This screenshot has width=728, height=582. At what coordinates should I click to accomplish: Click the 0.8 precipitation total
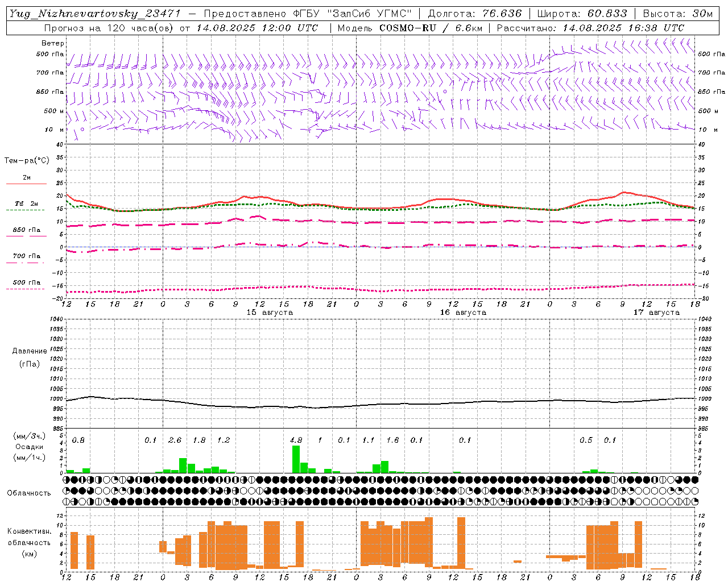[78, 440]
